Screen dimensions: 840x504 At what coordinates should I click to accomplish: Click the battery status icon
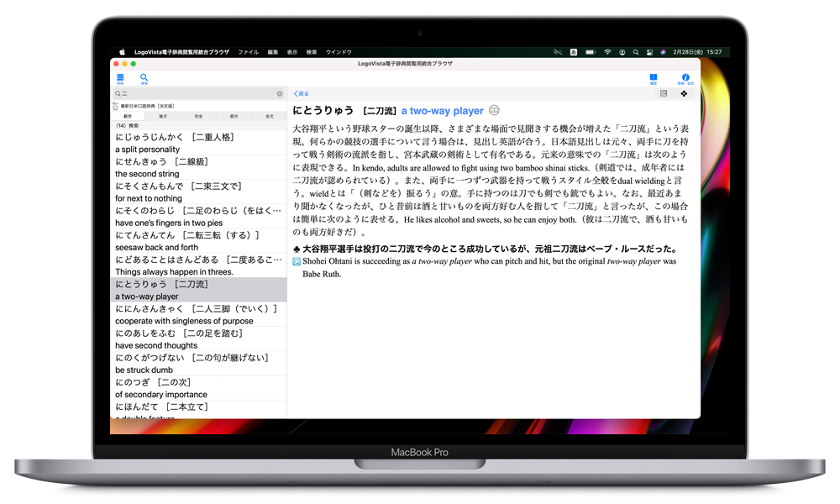tap(591, 52)
